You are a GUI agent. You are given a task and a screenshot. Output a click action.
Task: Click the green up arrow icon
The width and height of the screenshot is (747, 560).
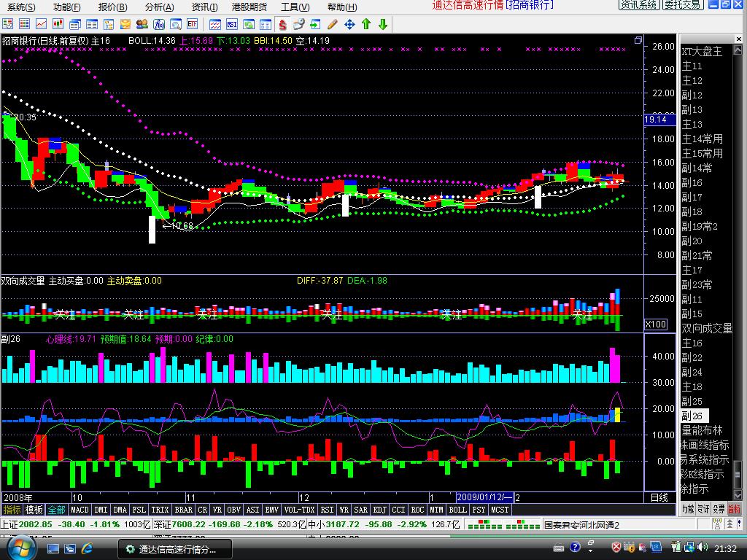pyautogui.click(x=366, y=24)
